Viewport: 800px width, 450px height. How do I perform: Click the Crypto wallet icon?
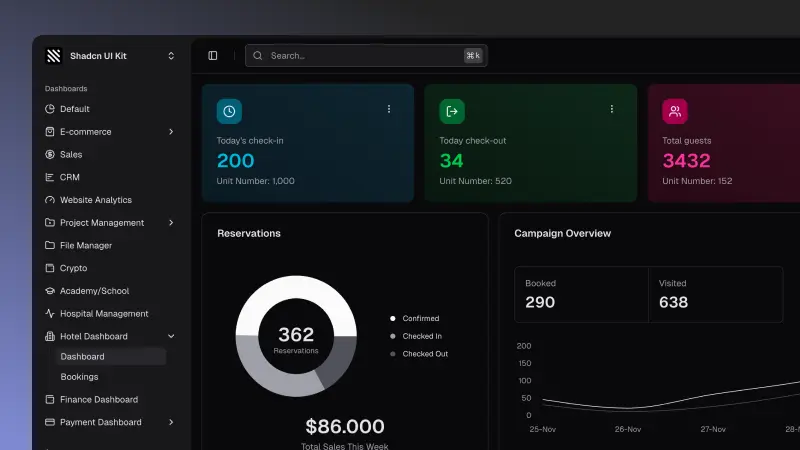click(x=49, y=268)
